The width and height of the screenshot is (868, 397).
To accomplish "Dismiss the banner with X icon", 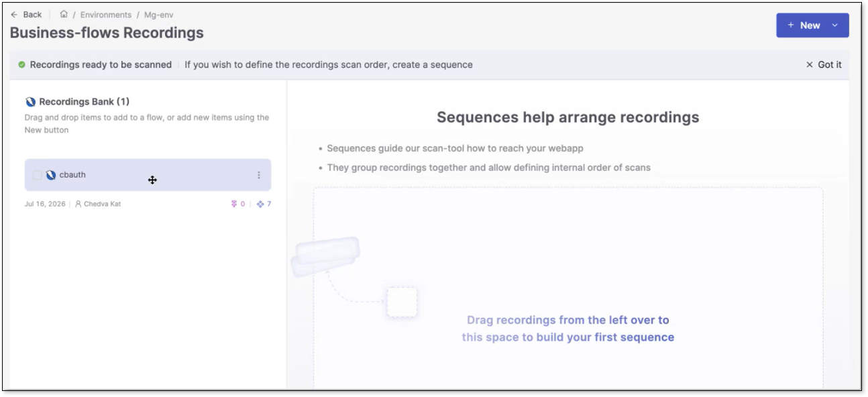I will coord(810,65).
